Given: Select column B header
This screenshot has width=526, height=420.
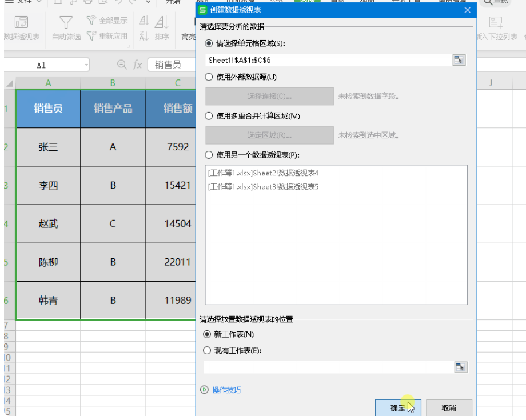Looking at the screenshot, I should (x=113, y=83).
